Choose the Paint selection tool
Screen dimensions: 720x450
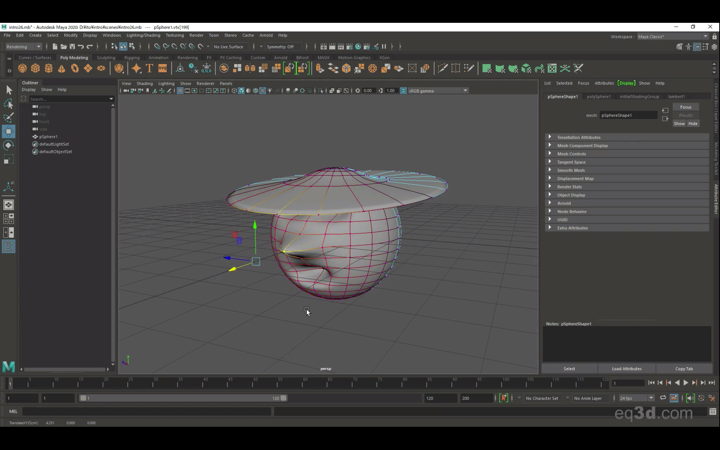pyautogui.click(x=8, y=118)
